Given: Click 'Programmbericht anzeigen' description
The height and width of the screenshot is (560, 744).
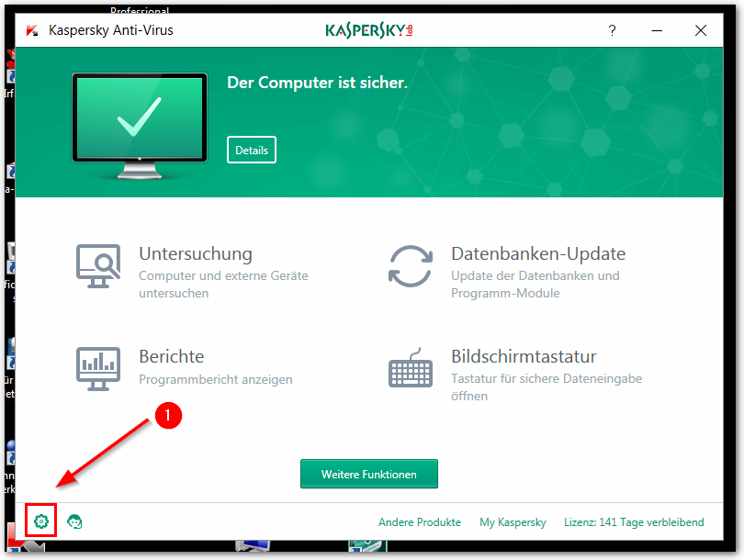Looking at the screenshot, I should [x=216, y=379].
